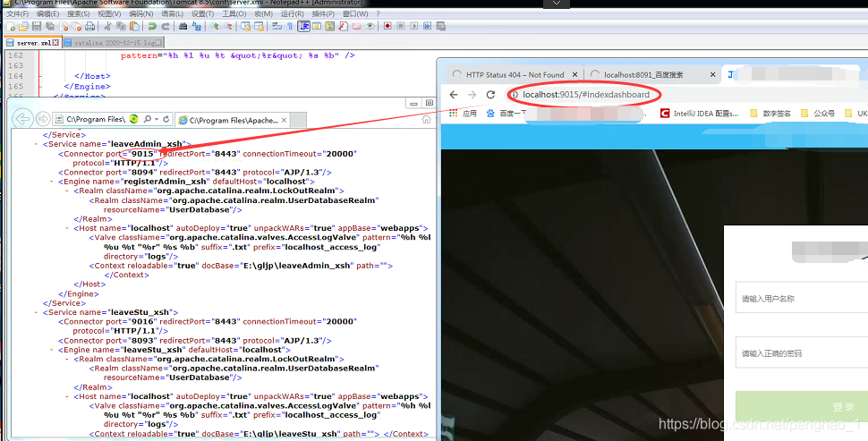868x441 pixels.
Task: Click the Print icon in Notepad++ toolbar
Action: pos(90,27)
